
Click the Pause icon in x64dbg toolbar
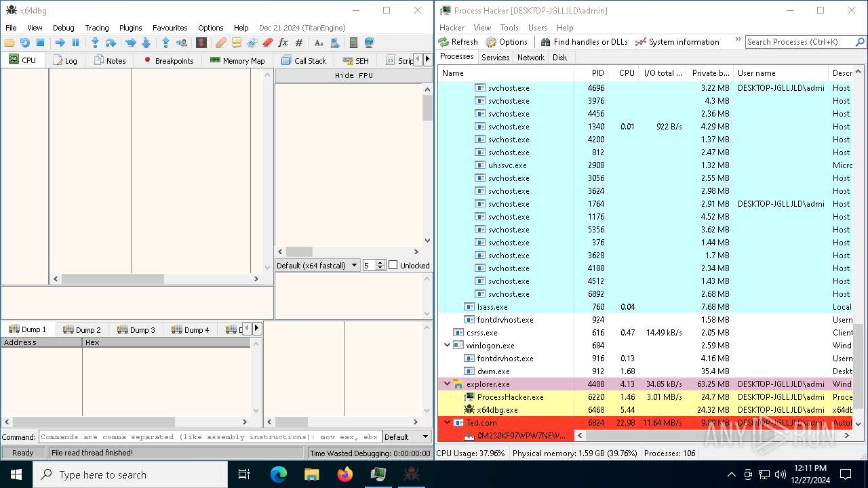[x=75, y=43]
